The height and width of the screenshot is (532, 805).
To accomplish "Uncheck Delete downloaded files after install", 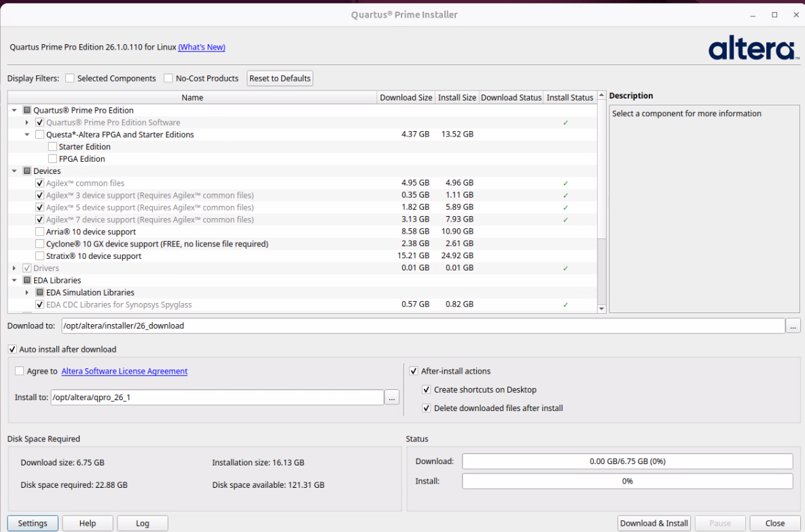I will [426, 408].
